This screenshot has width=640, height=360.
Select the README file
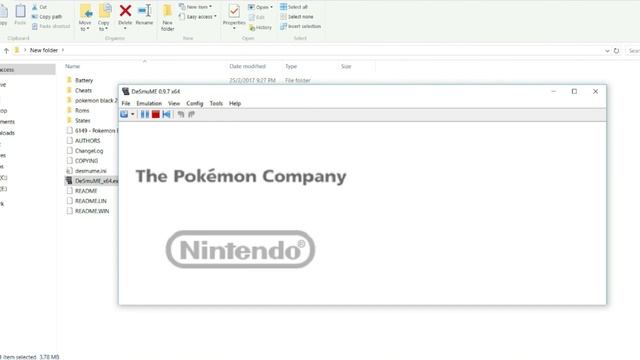(x=86, y=191)
